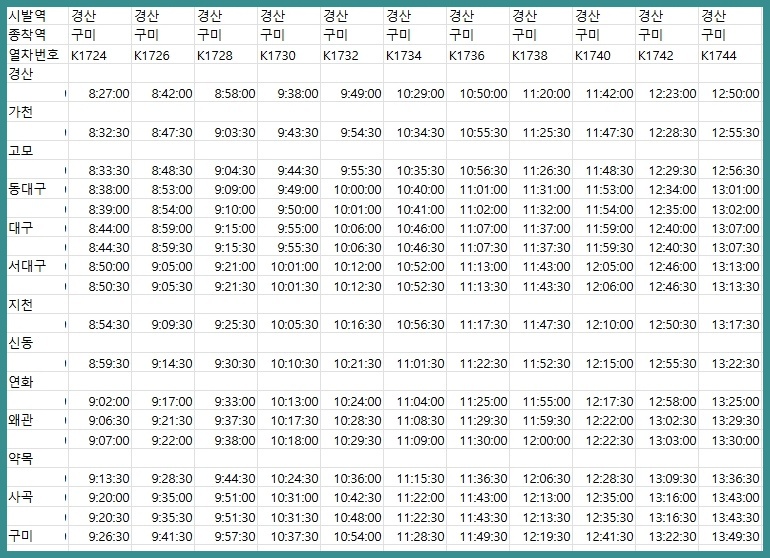Select the 10:48:00 cell under K1732
770x558 pixels.
click(352, 517)
